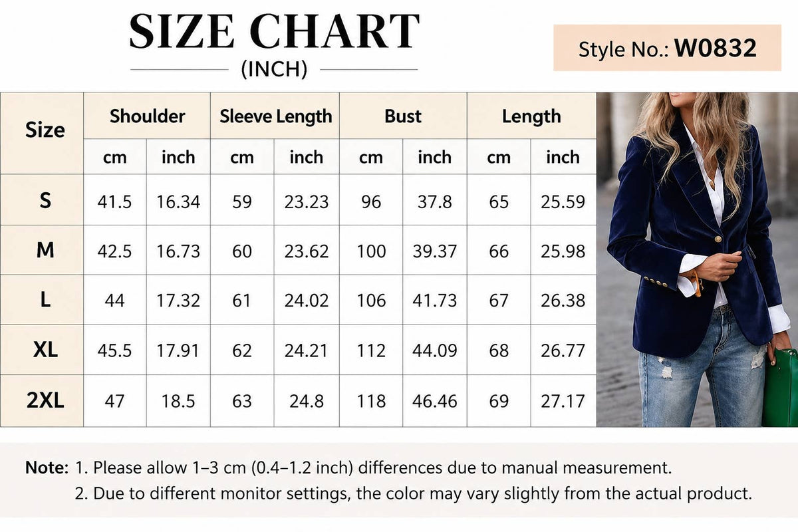This screenshot has height=532, width=798.
Task: Click the Length column header
Action: click(x=531, y=116)
